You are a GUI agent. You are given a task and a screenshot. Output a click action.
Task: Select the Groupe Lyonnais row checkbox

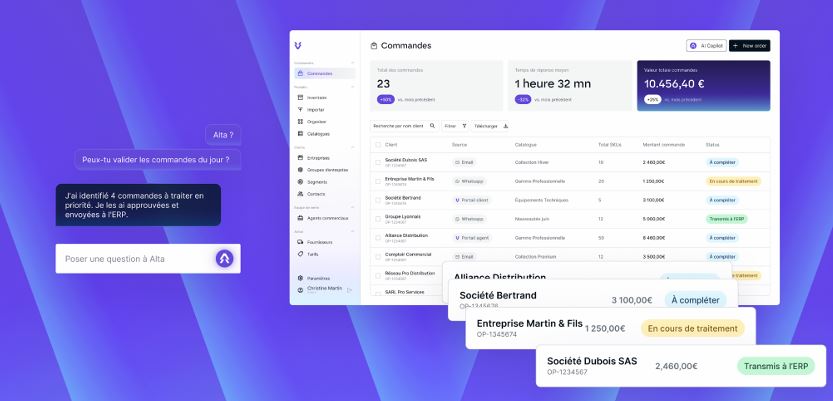[378, 218]
